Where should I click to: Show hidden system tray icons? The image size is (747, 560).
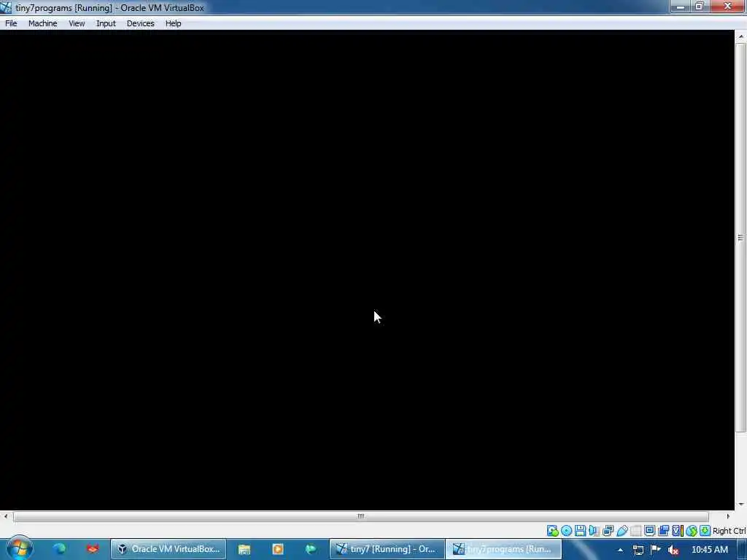tap(620, 550)
